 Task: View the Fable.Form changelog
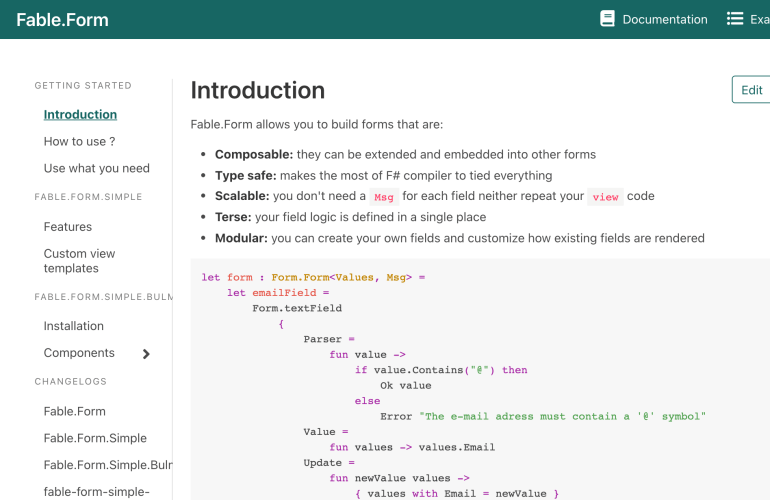74,411
